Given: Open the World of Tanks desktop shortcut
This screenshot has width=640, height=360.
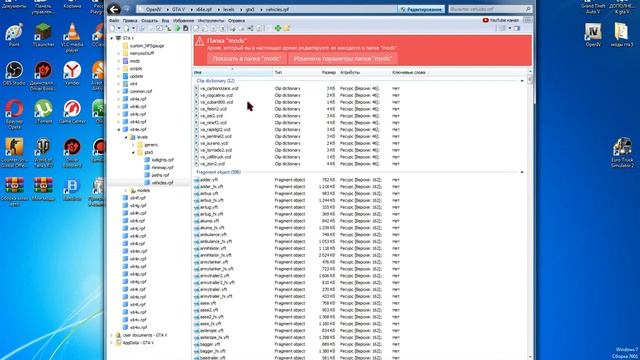Looking at the screenshot, I should click(43, 152).
